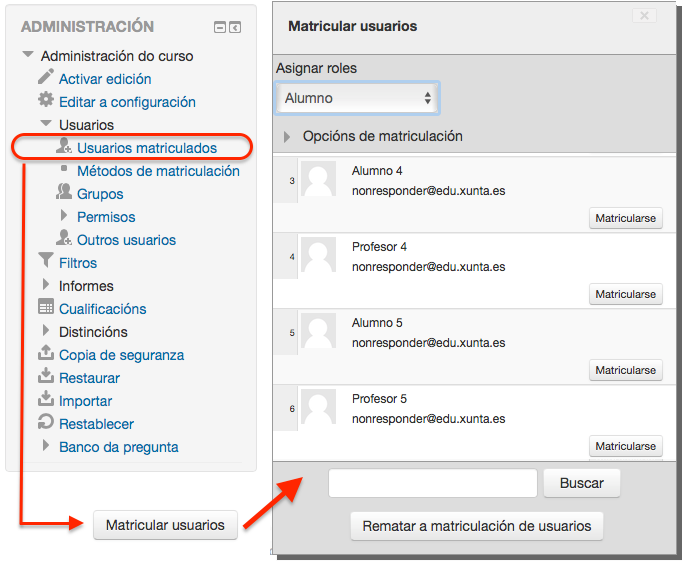Click Matricularse button for Alumno 4
The image size is (700, 574).
click(x=625, y=218)
